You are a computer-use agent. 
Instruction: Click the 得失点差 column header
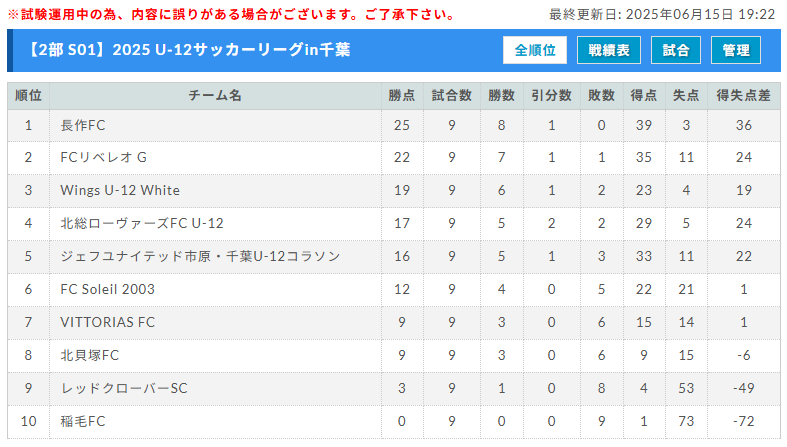pyautogui.click(x=743, y=96)
